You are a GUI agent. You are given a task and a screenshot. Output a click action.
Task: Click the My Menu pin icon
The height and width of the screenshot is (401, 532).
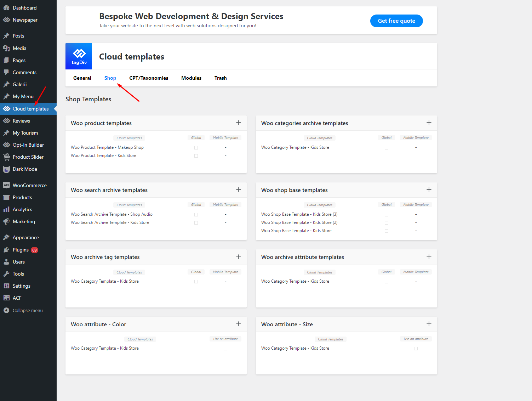coord(6,96)
